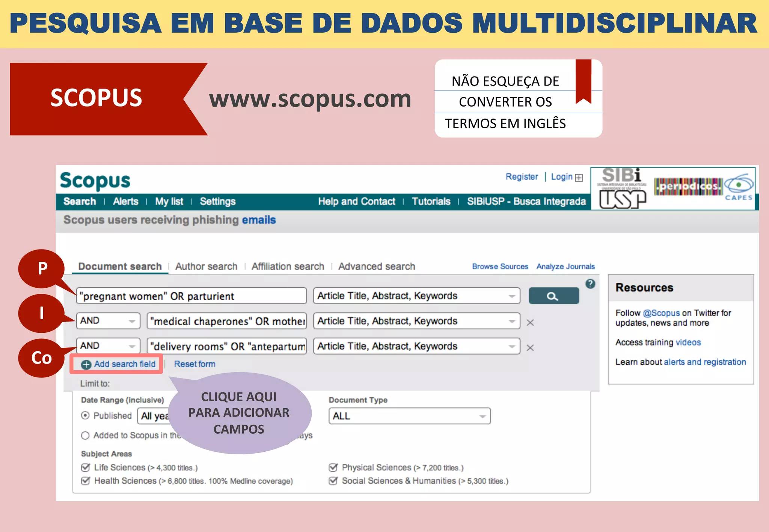Click the plus icon of Add search field
This screenshot has width=769, height=532.
pos(86,364)
